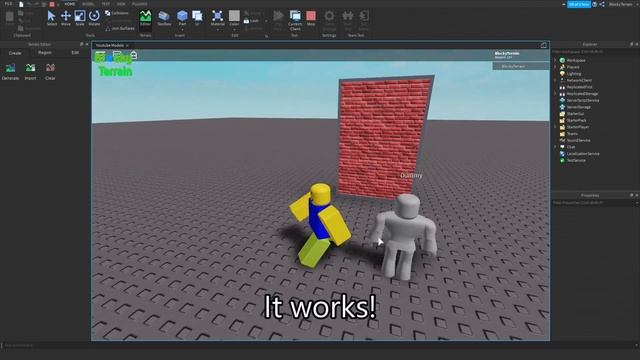The image size is (640, 360).
Task: Select StarterGui in Explorer
Action: (x=575, y=113)
